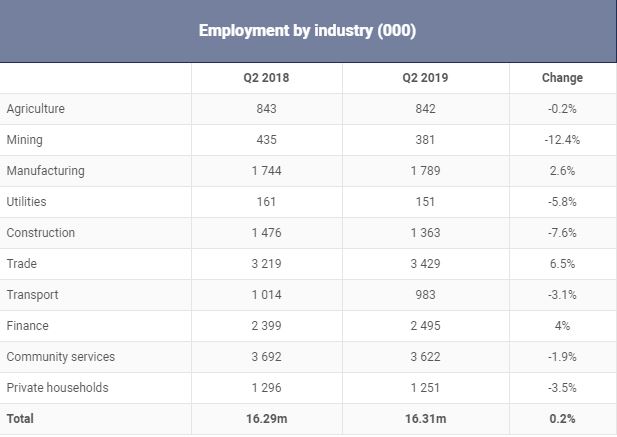Image resolution: width=617 pixels, height=437 pixels.
Task: Click the Utilities row label
Action: click(27, 202)
